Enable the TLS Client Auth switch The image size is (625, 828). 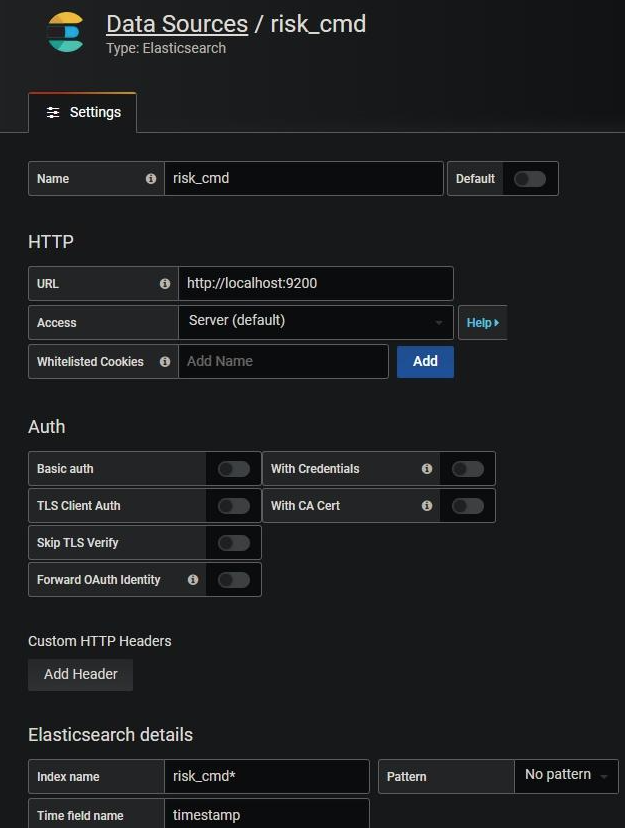tap(233, 506)
